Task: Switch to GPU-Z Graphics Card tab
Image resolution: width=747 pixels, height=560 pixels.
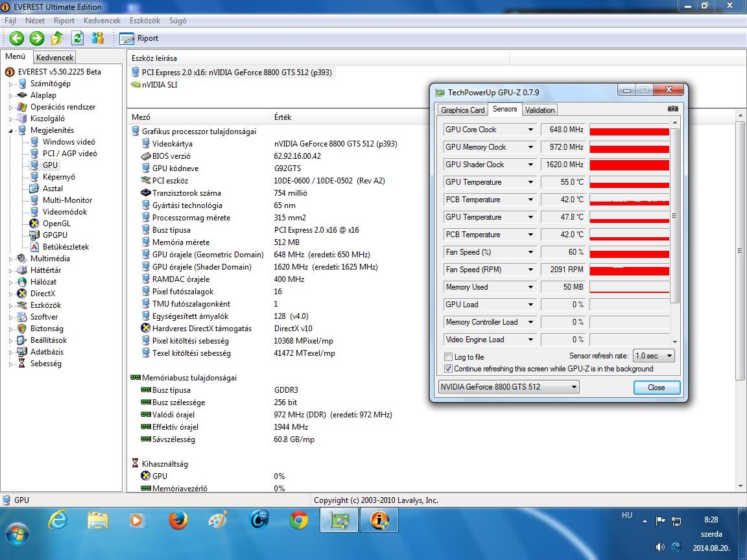Action: pyautogui.click(x=462, y=110)
